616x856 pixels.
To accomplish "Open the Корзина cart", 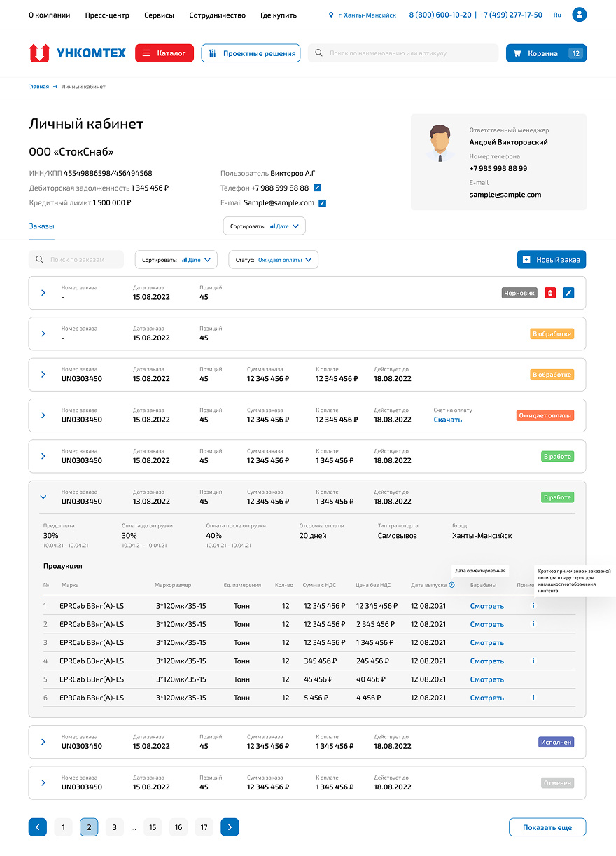I will point(546,53).
